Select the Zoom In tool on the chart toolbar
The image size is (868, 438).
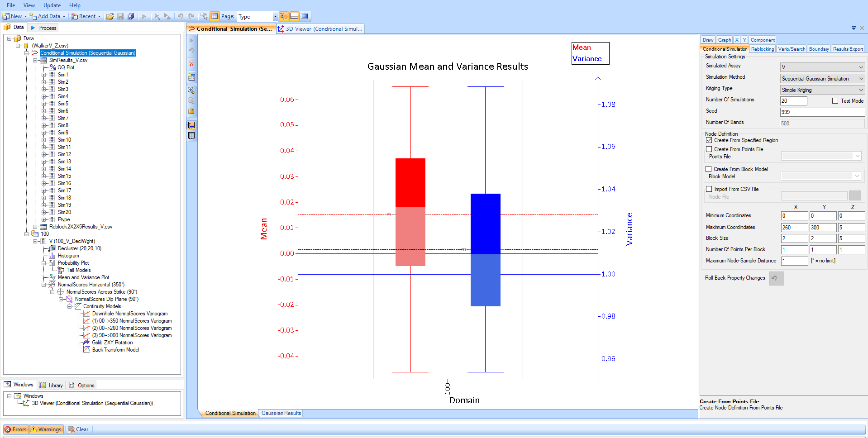pyautogui.click(x=191, y=90)
